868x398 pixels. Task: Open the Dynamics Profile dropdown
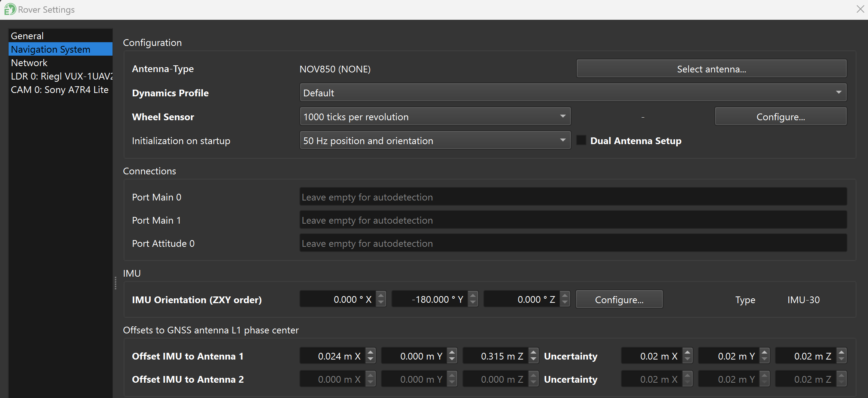[x=573, y=93]
